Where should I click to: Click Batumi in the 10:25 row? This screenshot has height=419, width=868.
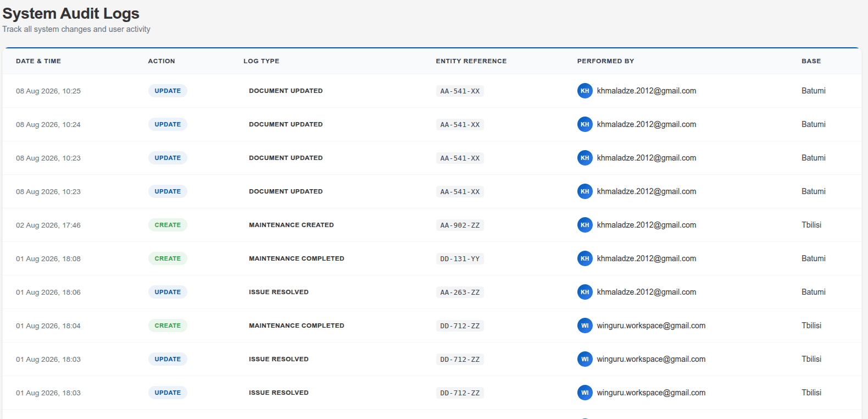pos(813,91)
